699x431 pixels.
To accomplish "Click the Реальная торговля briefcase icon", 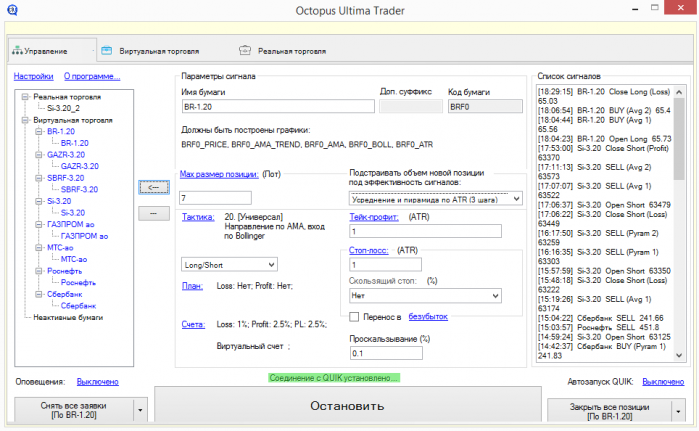I will (x=245, y=50).
